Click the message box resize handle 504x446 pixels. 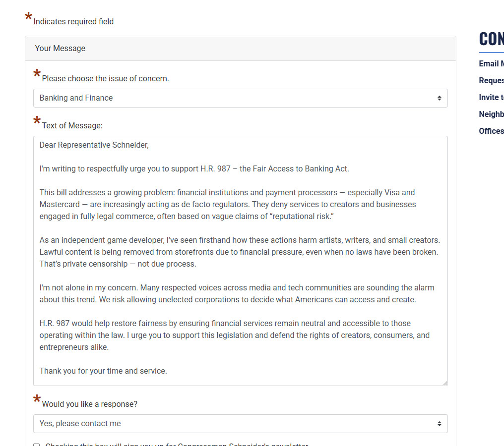pyautogui.click(x=444, y=383)
